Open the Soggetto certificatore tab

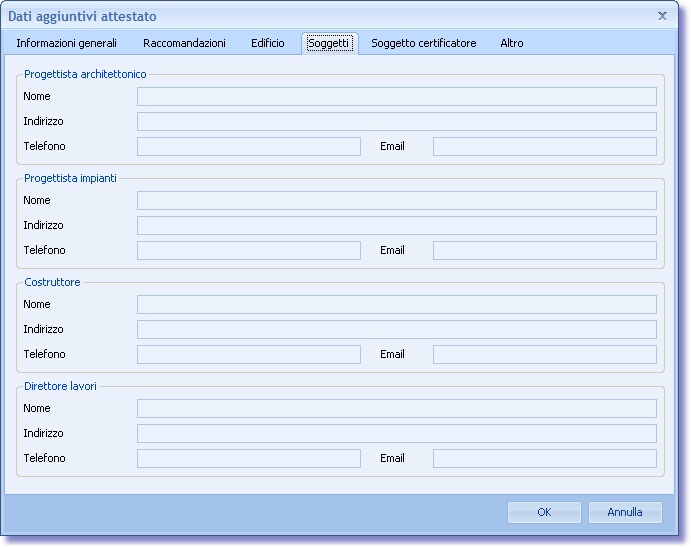pyautogui.click(x=424, y=43)
